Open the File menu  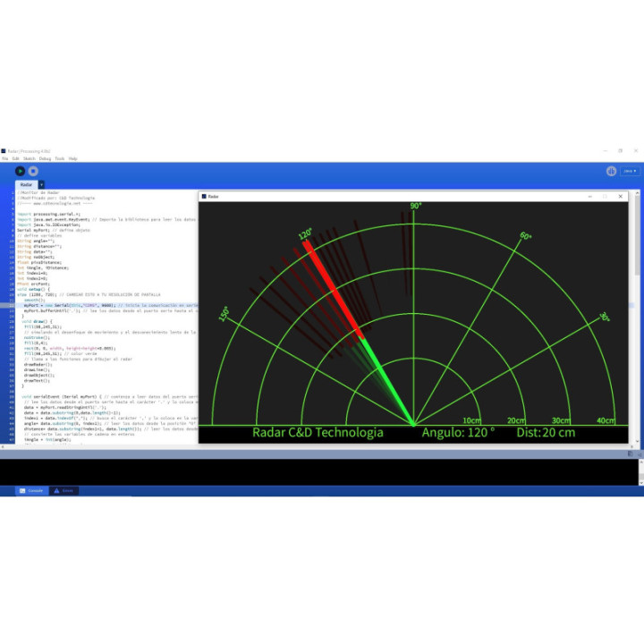point(5,158)
